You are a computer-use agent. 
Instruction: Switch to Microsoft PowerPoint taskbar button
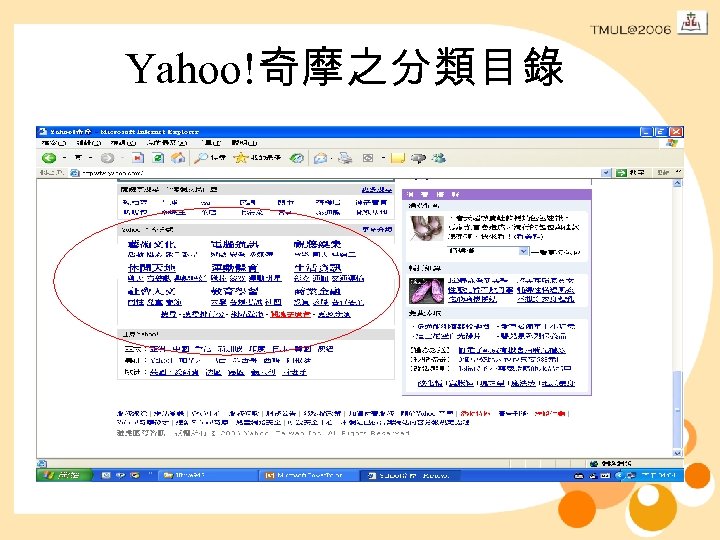(x=309, y=475)
